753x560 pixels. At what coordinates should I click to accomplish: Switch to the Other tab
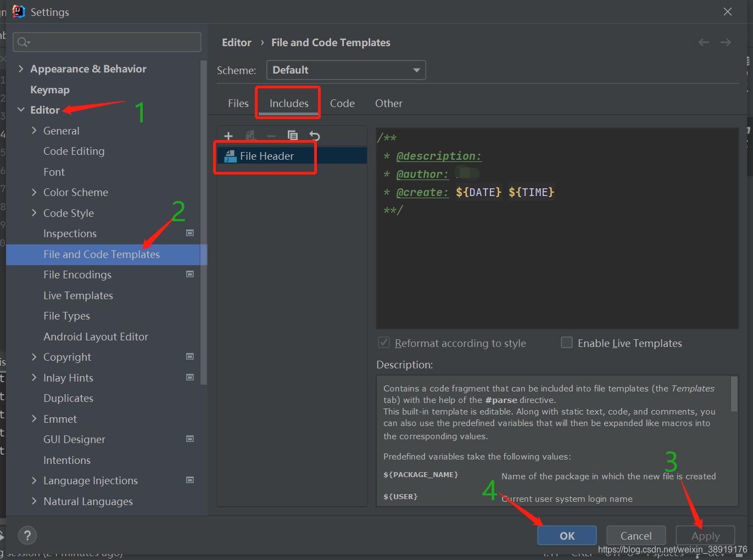tap(389, 103)
